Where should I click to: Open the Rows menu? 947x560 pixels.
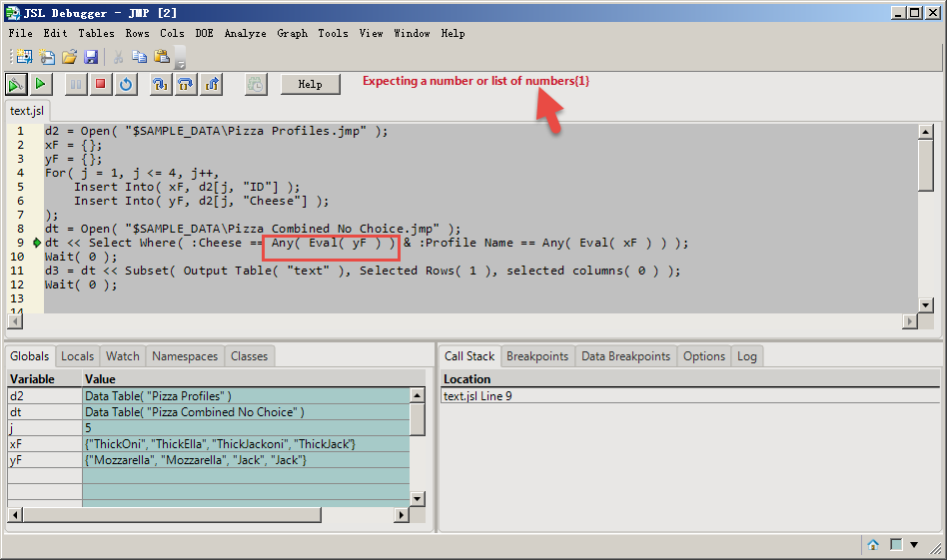137,33
